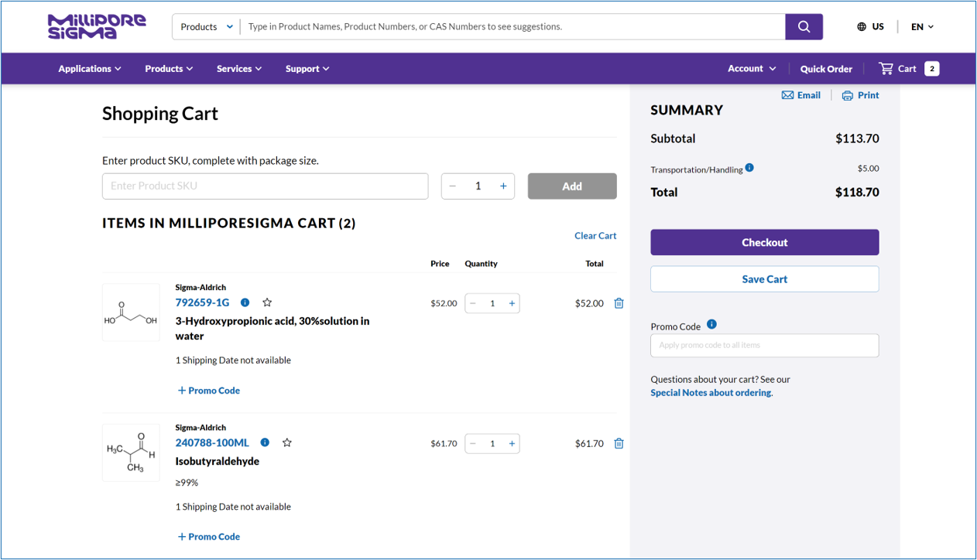Click the Clear Cart link
The image size is (977, 560).
point(595,236)
